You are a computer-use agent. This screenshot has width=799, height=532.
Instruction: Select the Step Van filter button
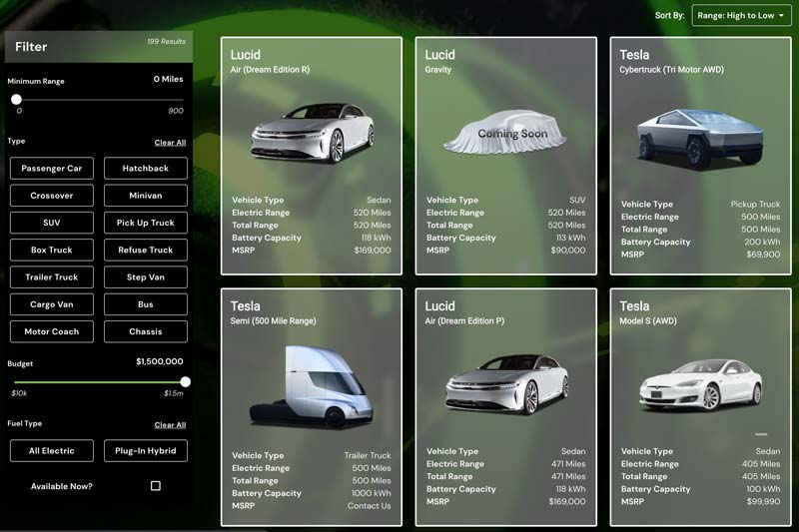145,276
